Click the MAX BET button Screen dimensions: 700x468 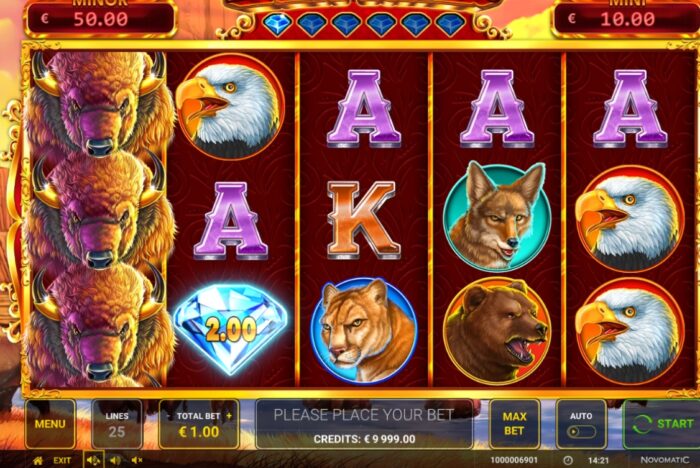(514, 424)
